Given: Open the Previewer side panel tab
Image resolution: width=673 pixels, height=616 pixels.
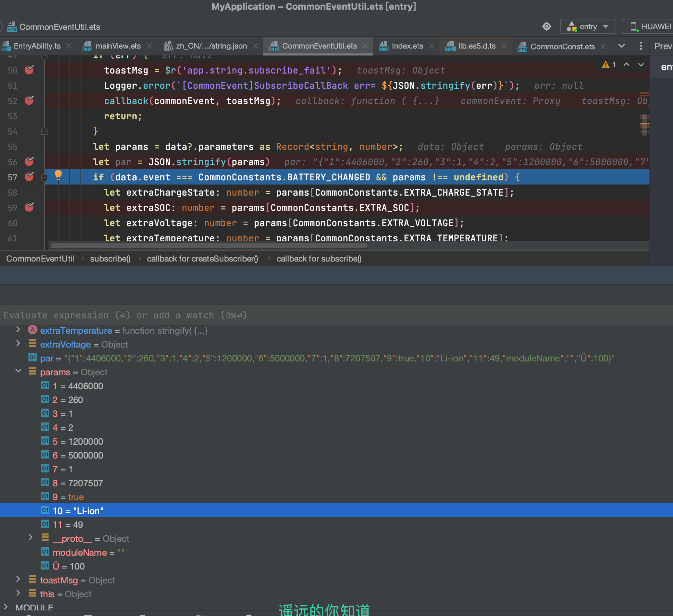Looking at the screenshot, I should point(663,46).
